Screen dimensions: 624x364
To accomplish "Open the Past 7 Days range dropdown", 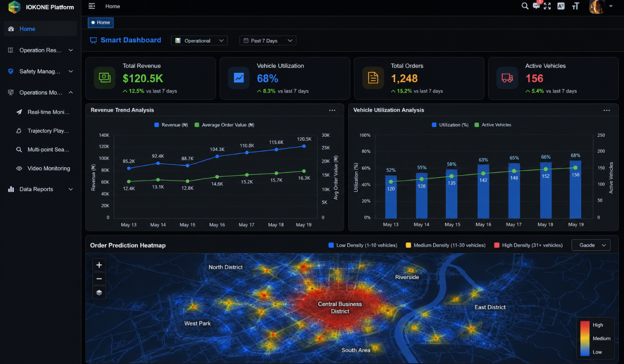I will tap(268, 41).
